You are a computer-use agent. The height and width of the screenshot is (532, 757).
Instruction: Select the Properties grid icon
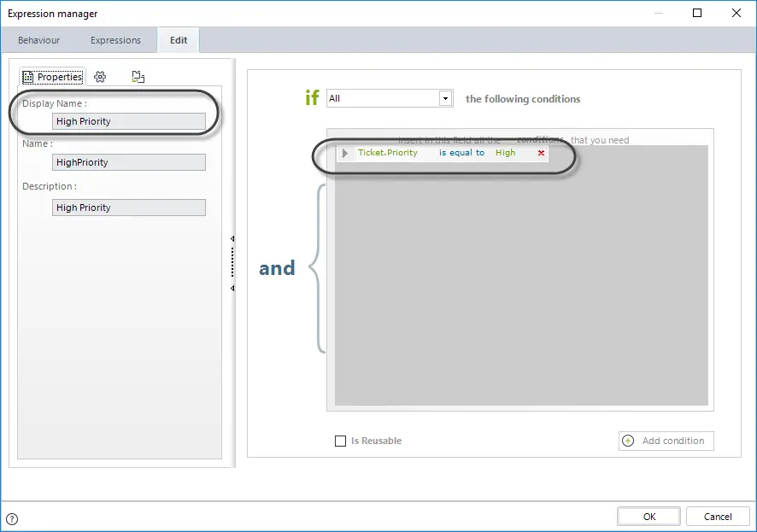click(x=28, y=77)
